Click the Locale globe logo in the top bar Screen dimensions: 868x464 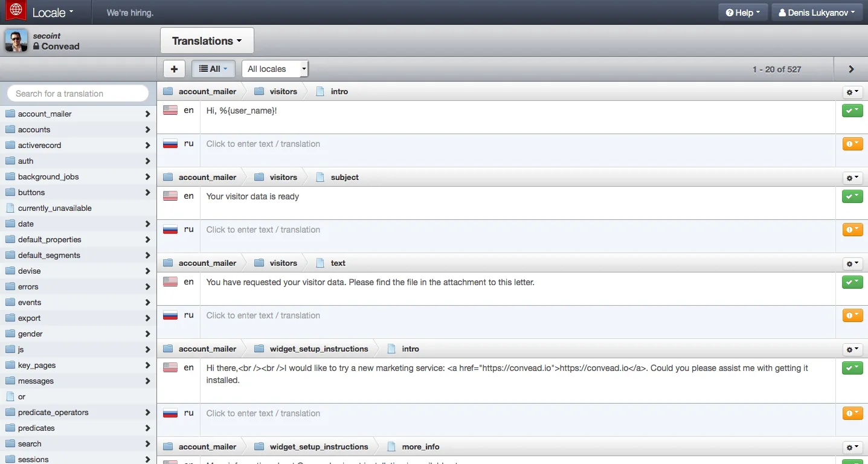pos(15,11)
